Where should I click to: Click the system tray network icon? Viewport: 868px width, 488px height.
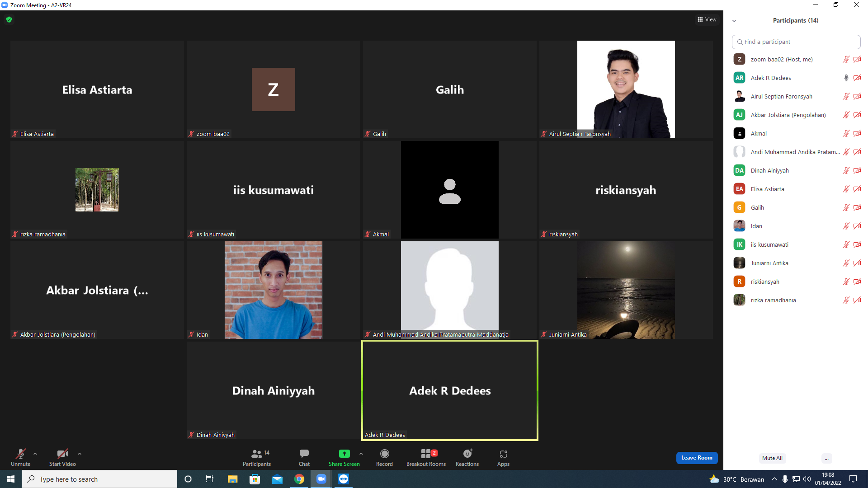796,479
